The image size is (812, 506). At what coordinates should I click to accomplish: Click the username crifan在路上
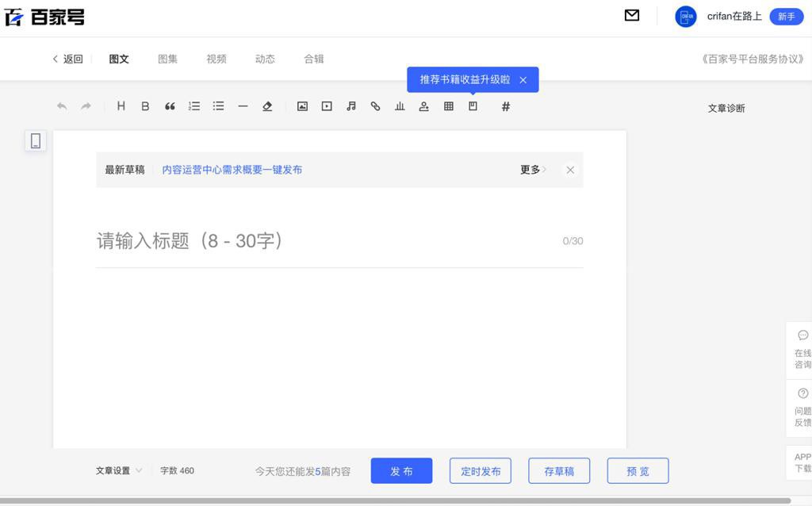pos(734,17)
